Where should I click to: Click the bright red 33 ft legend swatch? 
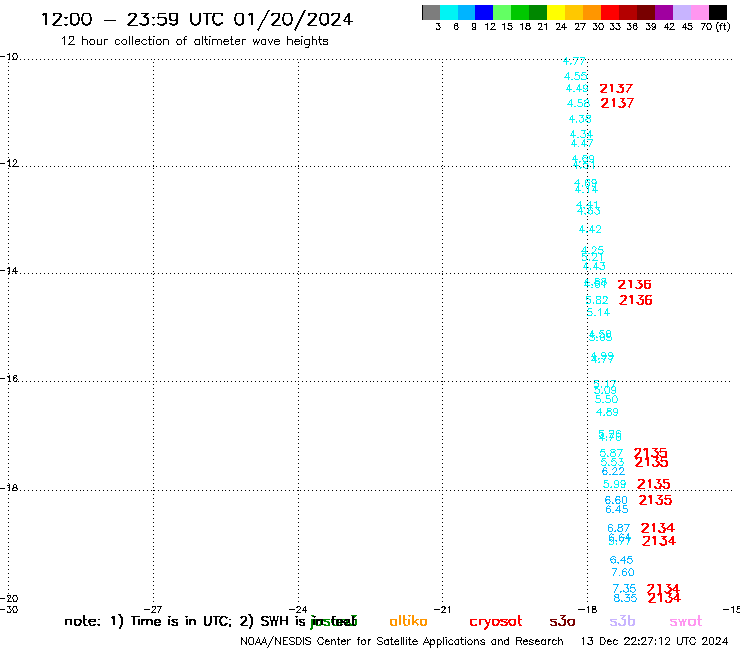(x=610, y=12)
